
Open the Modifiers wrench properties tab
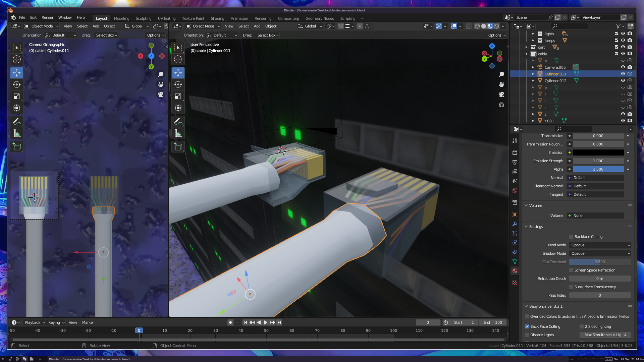click(515, 224)
